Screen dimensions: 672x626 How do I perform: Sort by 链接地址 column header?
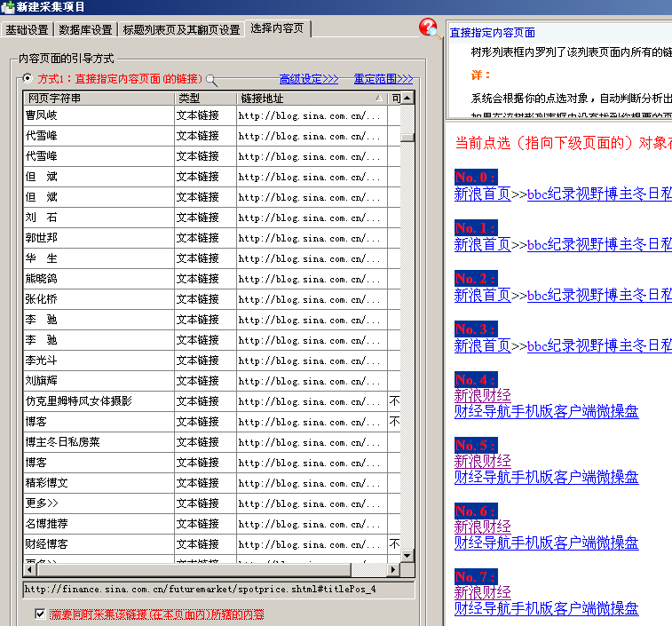pyautogui.click(x=312, y=99)
